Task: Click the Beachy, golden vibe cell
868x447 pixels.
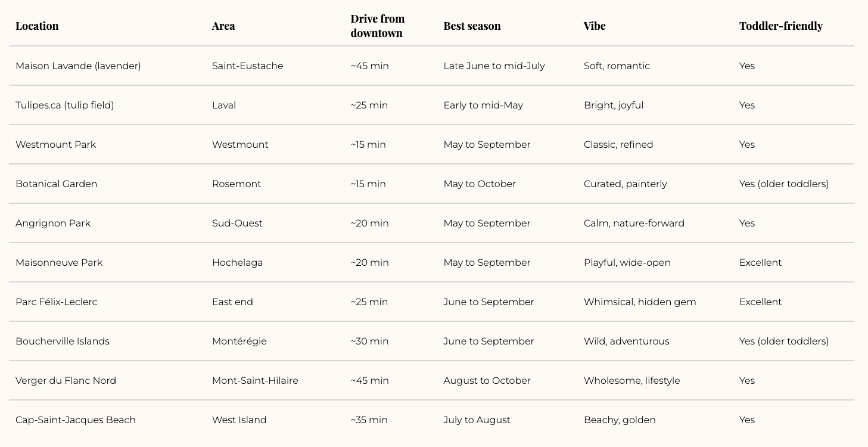Action: click(x=620, y=420)
